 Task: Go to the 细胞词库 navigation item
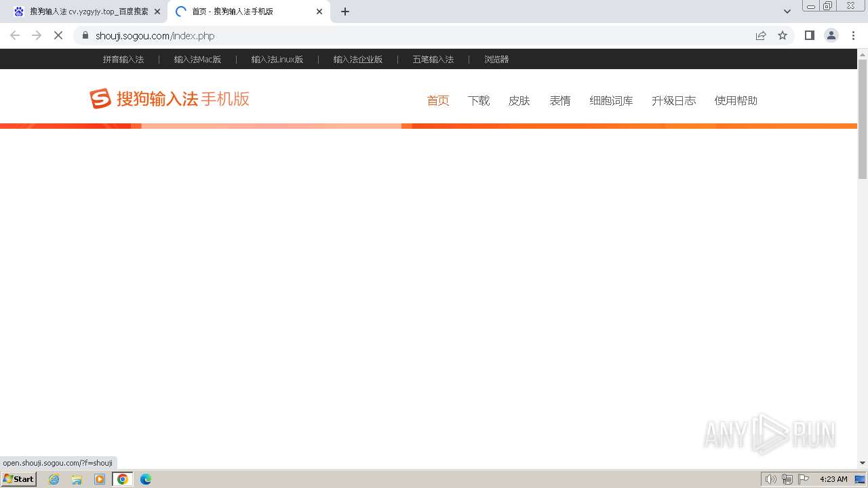click(611, 100)
